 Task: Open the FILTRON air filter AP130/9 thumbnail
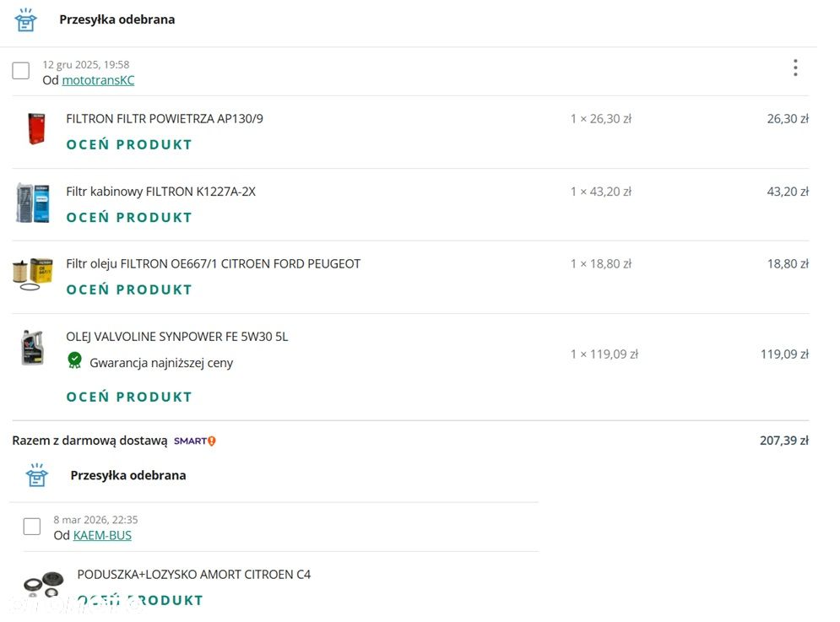click(36, 128)
